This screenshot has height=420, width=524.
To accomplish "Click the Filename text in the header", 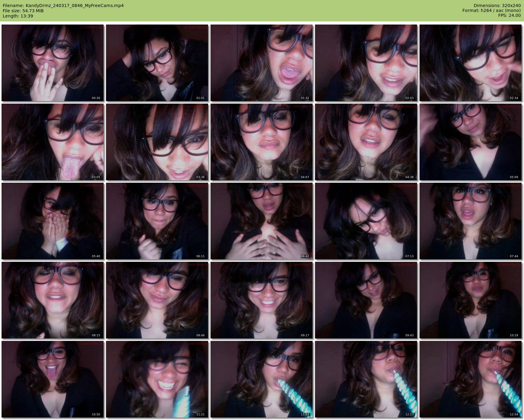I will (63, 6).
